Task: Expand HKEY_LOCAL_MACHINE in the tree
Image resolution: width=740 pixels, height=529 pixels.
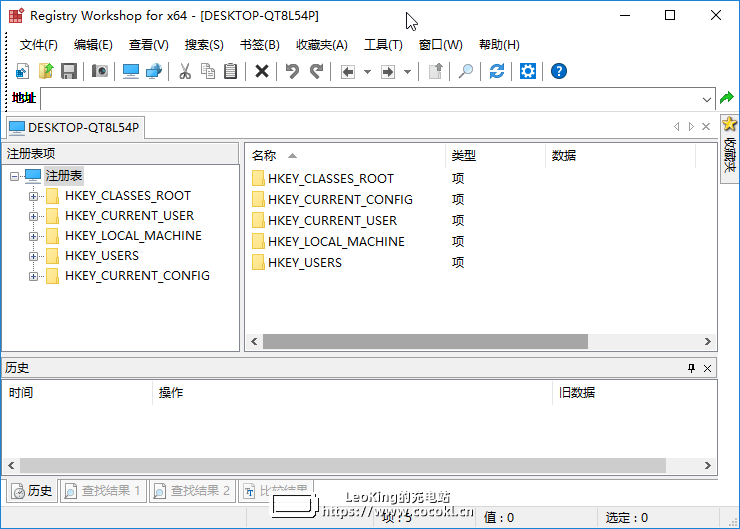Action: tap(33, 236)
